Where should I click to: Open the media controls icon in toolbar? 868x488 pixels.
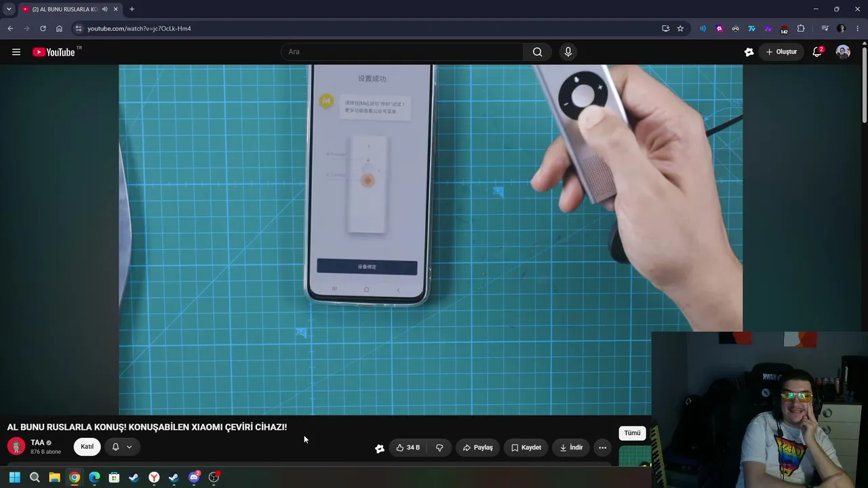(x=825, y=28)
